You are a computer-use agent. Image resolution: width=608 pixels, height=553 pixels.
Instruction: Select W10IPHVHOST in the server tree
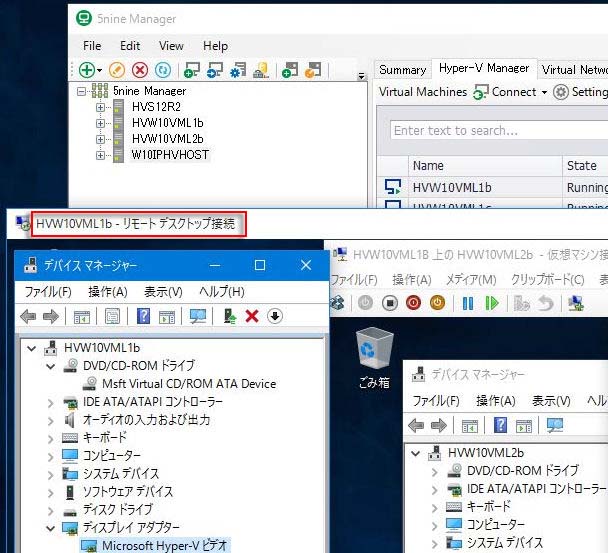[170, 155]
